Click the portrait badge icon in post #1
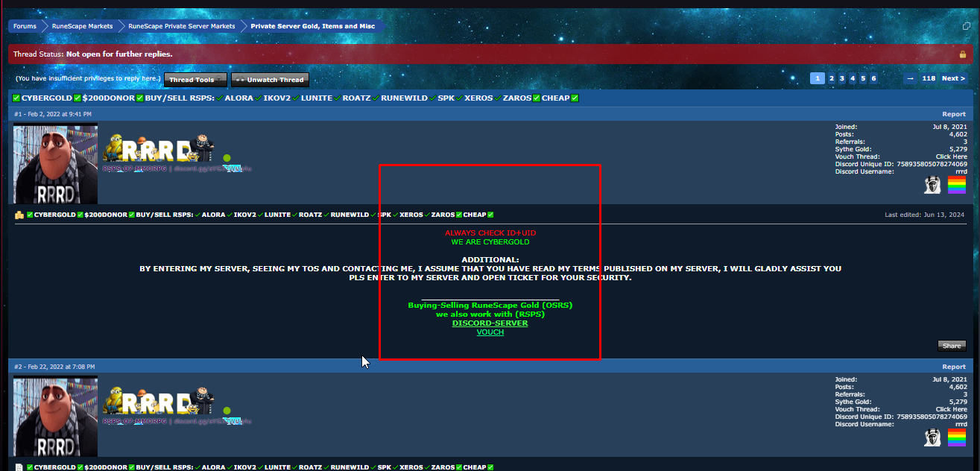 pyautogui.click(x=932, y=185)
